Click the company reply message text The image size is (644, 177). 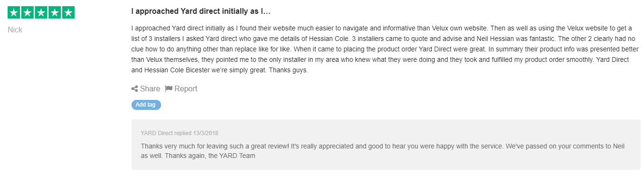coord(383,151)
